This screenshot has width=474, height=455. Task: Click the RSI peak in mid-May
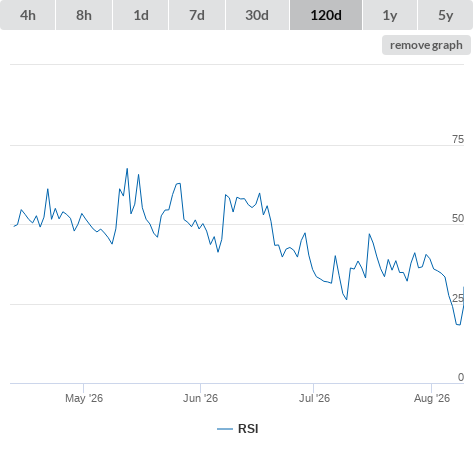click(x=127, y=169)
